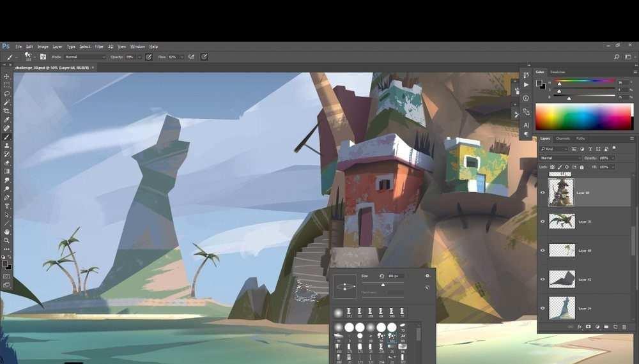This screenshot has height=364, width=639.
Task: Select the Lasso tool
Action: pyautogui.click(x=6, y=94)
